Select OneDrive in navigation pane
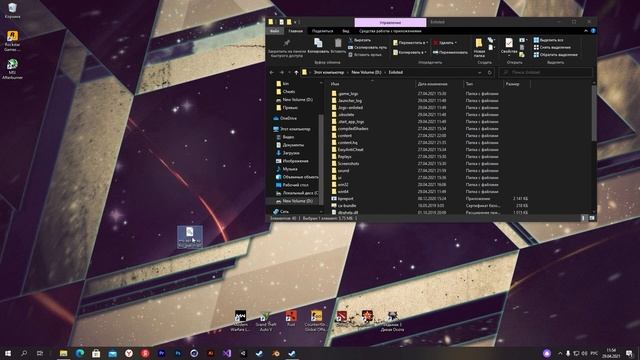 point(284,118)
